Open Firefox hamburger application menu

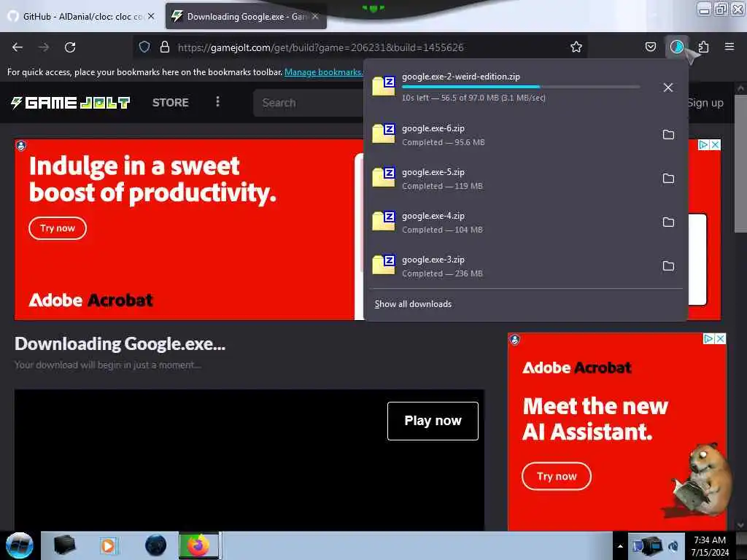tap(729, 47)
